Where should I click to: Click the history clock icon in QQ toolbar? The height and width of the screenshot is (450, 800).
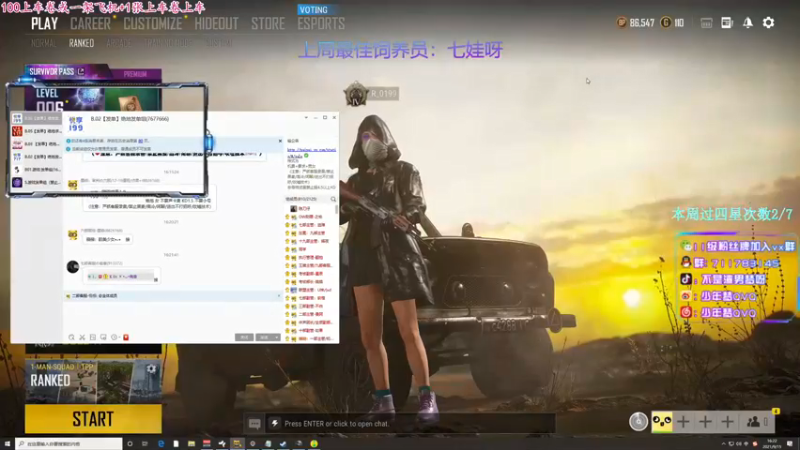(114, 337)
